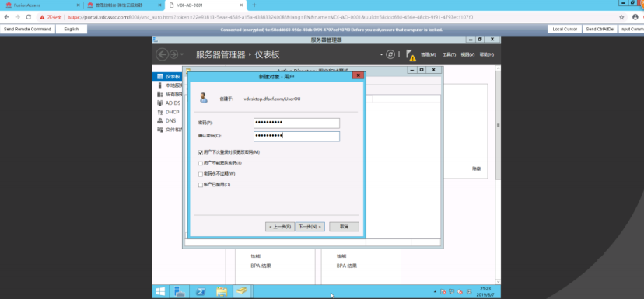Click the Server Manager vertical scrollbar
Screen dimensions: 644x299
click(x=499, y=126)
